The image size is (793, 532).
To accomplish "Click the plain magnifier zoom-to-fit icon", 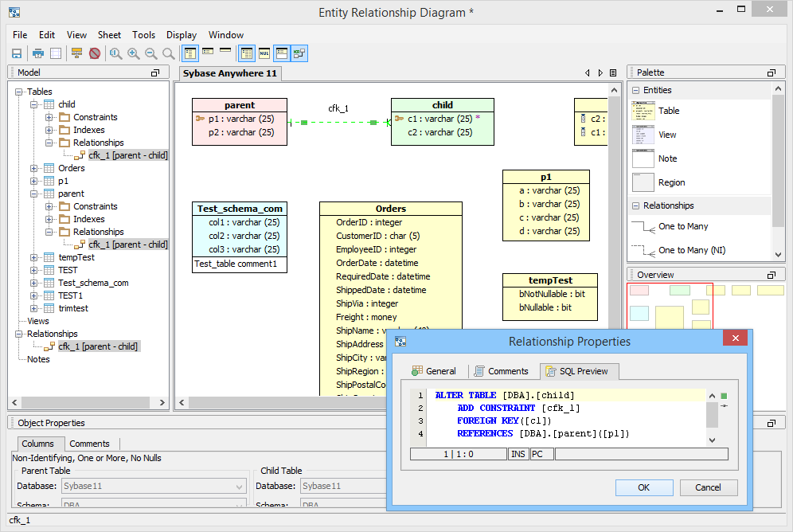I will (x=169, y=53).
